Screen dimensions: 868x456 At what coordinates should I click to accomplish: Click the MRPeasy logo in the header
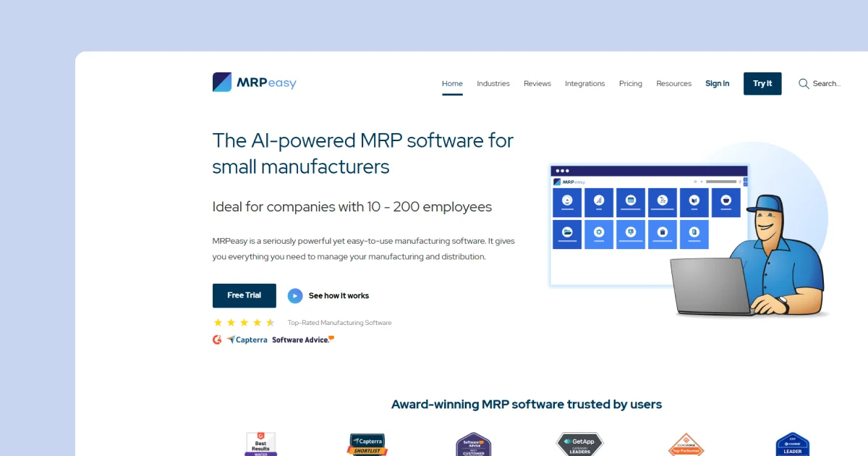click(255, 83)
